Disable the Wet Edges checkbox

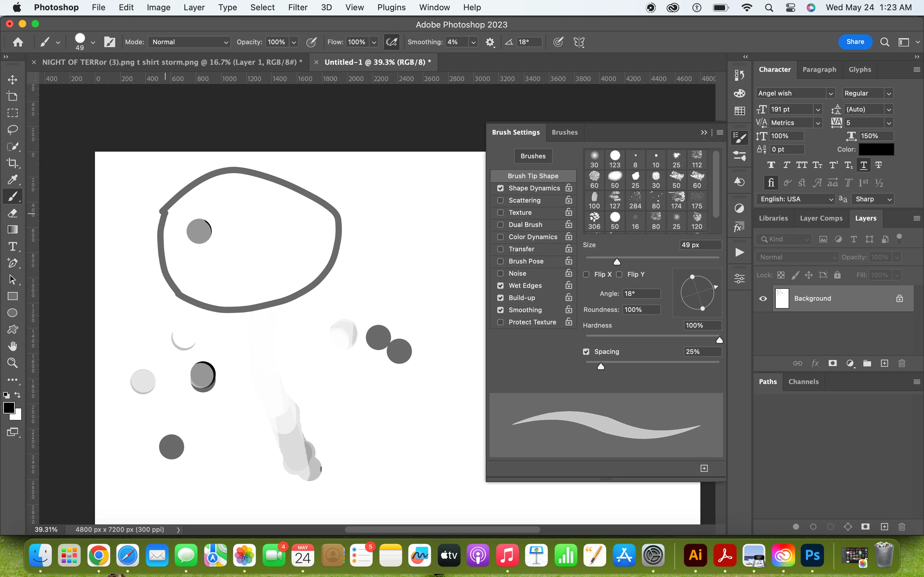pyautogui.click(x=500, y=285)
